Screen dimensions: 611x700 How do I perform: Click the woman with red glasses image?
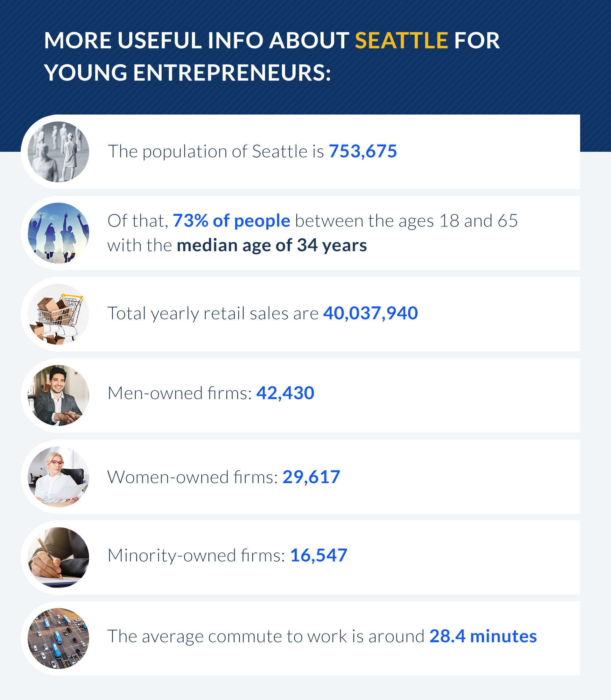click(58, 477)
